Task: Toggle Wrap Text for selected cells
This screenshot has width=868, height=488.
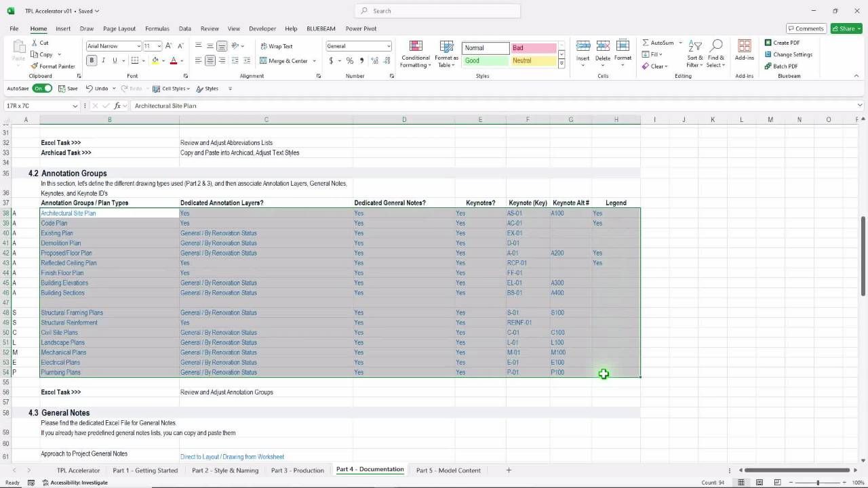Action: (x=276, y=46)
